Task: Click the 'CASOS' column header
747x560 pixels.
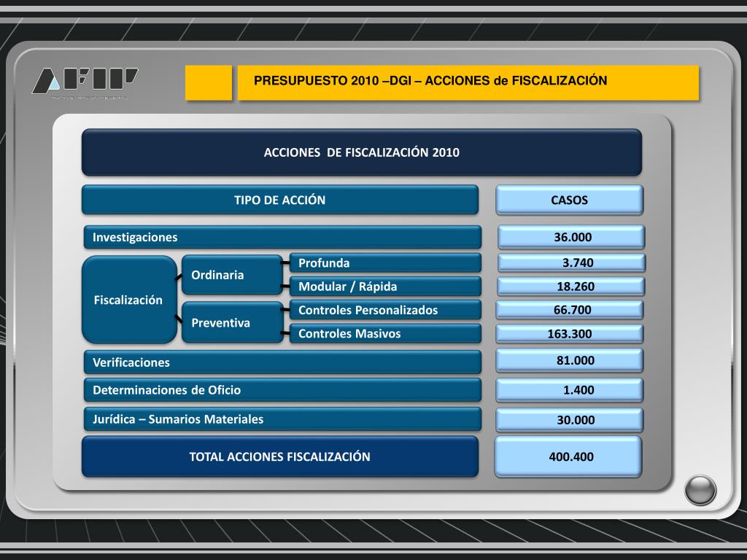Action: (569, 200)
